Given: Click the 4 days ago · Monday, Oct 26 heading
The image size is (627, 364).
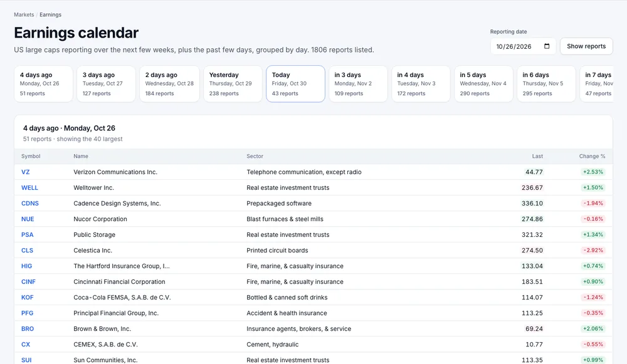Looking at the screenshot, I should pos(69,128).
